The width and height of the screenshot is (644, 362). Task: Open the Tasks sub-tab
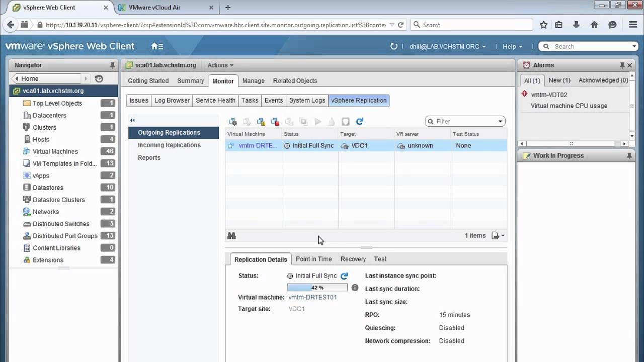[250, 101]
